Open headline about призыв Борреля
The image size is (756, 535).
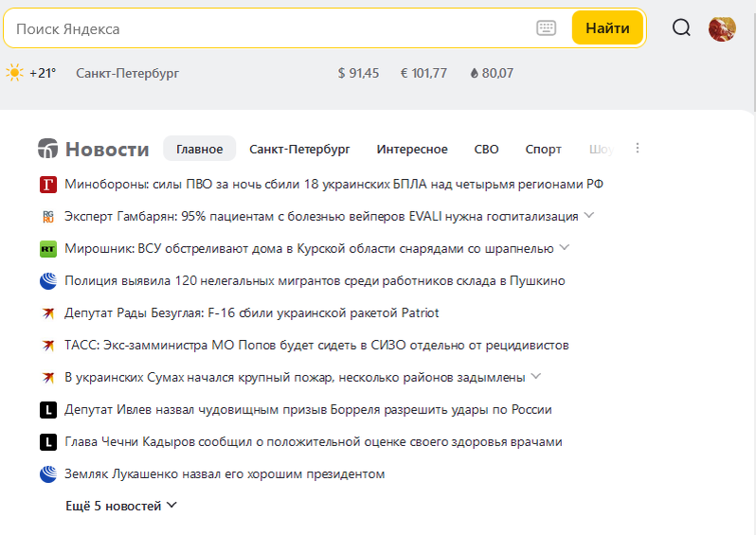click(x=308, y=410)
